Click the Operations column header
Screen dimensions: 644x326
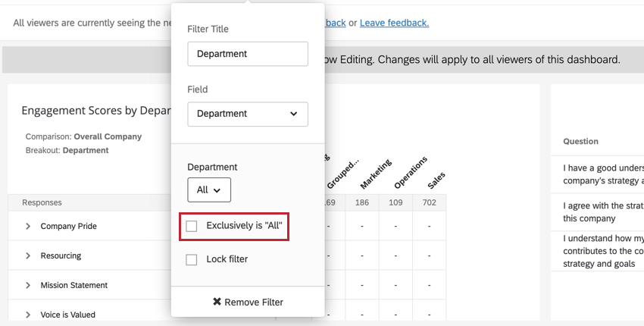410,173
